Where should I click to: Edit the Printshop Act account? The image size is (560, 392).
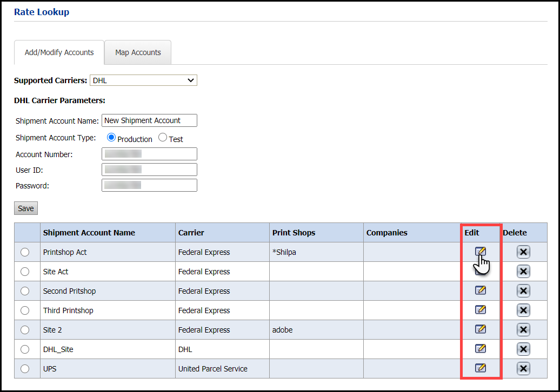(x=480, y=252)
